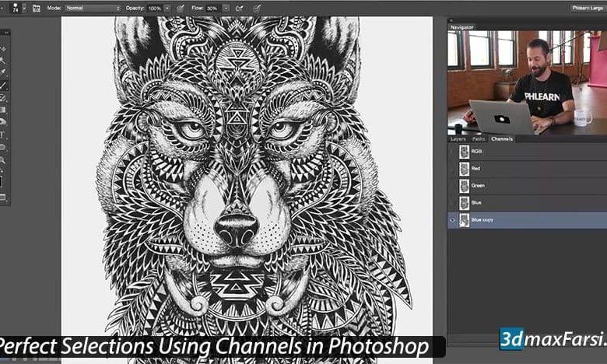Click the foreground color swatch in toolbox

pyautogui.click(x=1, y=181)
